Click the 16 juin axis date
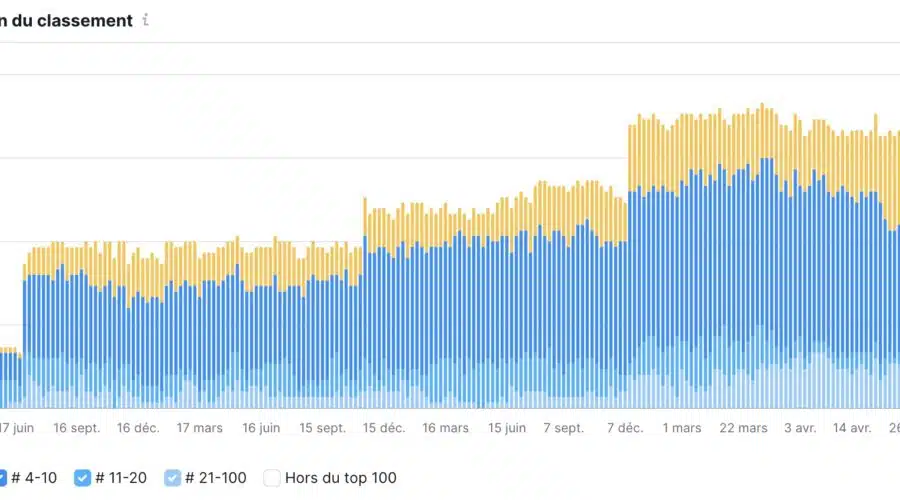900x500 pixels. click(261, 428)
